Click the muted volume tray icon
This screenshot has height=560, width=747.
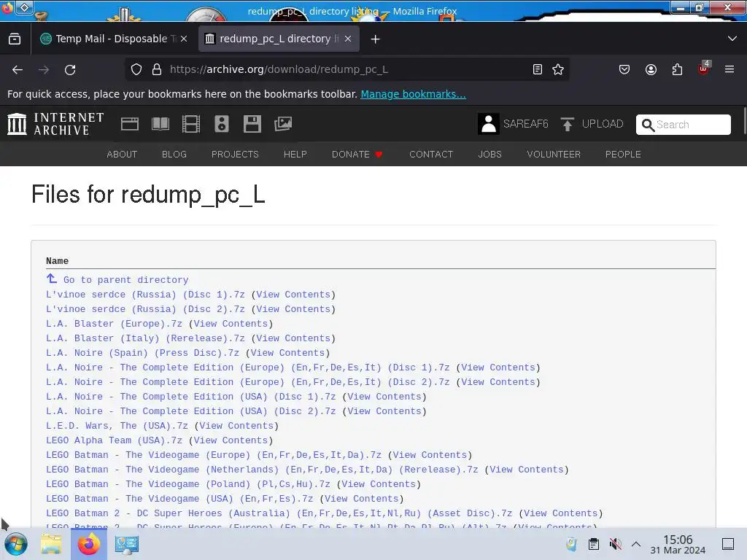click(x=615, y=544)
